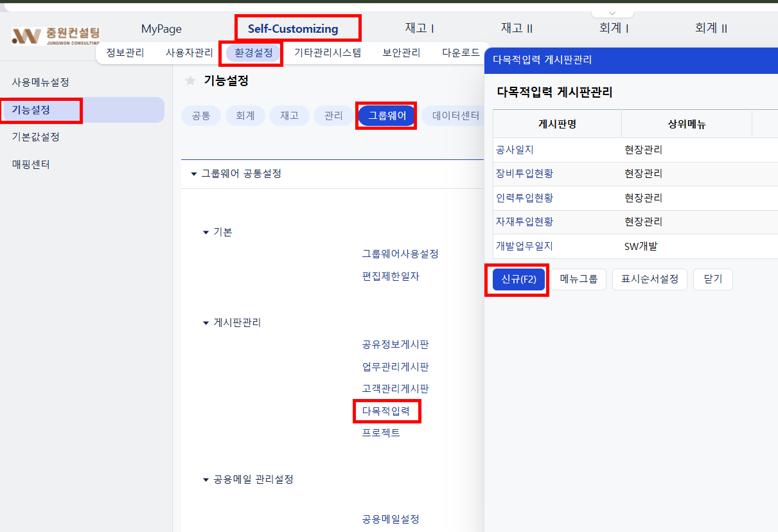Click 현장관리 in the 공사일지 row
The height and width of the screenshot is (532, 778).
coord(643,150)
